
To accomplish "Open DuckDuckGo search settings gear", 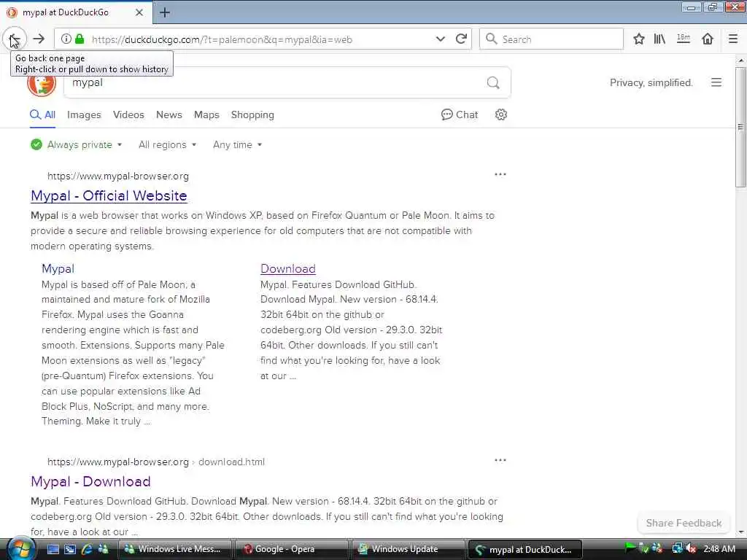I will 500,114.
